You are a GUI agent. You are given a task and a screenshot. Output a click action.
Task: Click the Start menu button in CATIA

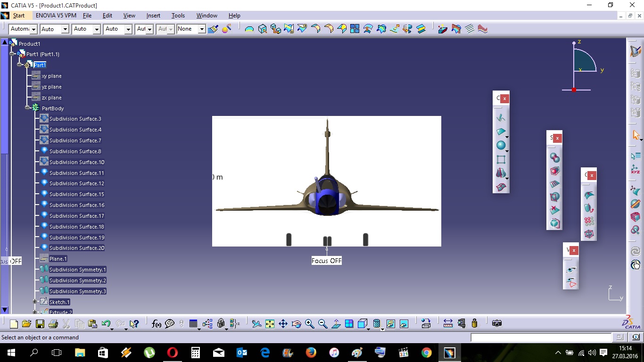pos(19,16)
